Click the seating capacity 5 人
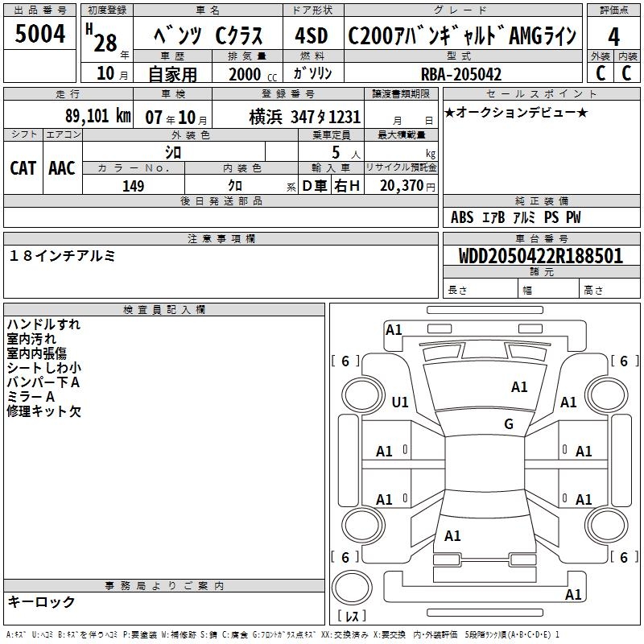This screenshot has height=644, width=644. click(x=346, y=152)
